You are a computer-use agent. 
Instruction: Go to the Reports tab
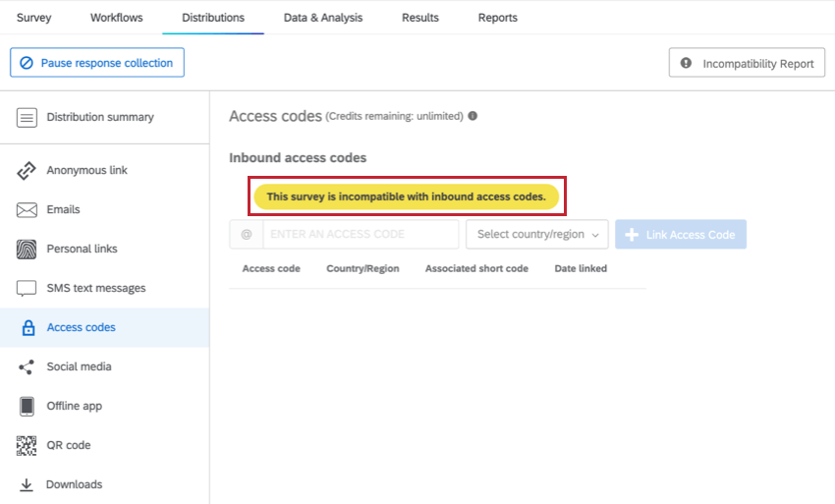pos(497,18)
